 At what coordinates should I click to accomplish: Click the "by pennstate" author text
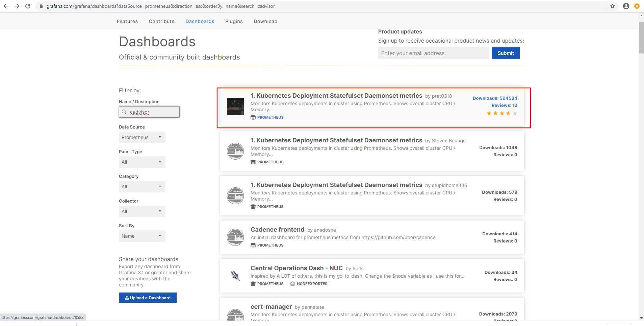(309, 307)
